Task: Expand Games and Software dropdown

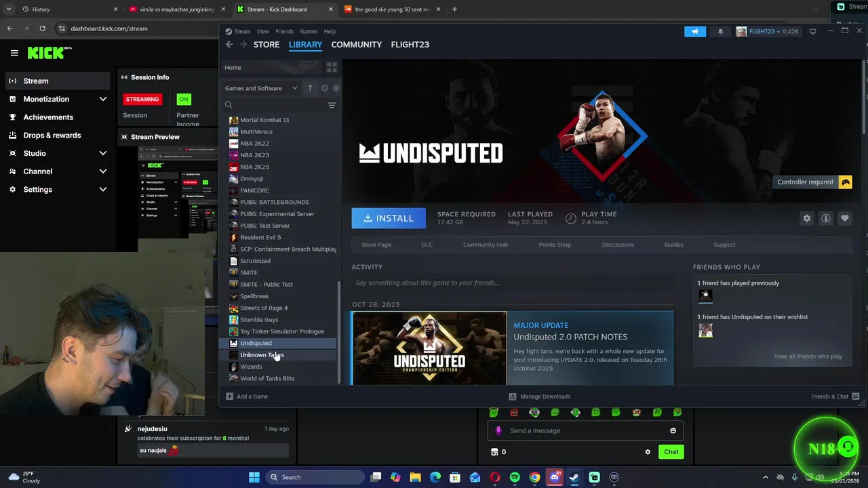Action: click(294, 88)
